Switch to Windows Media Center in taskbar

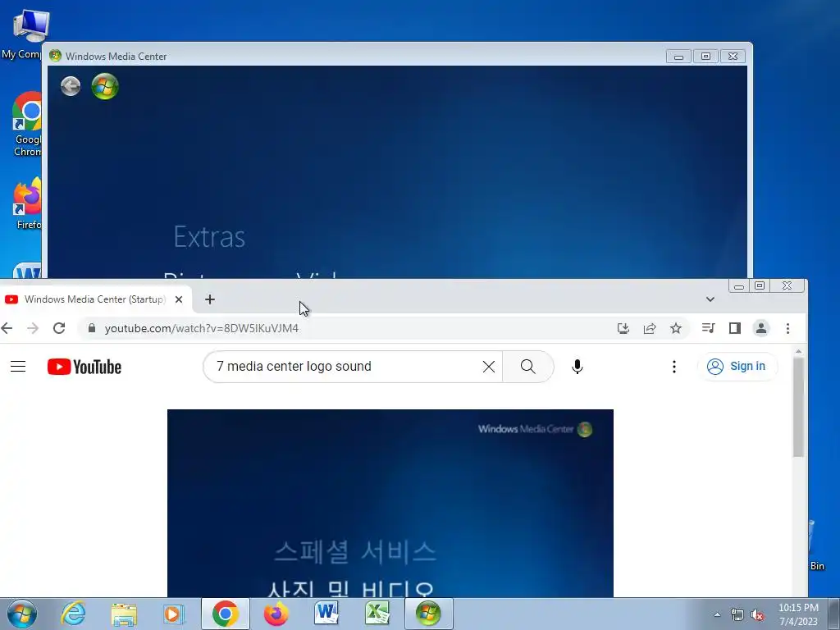[428, 614]
